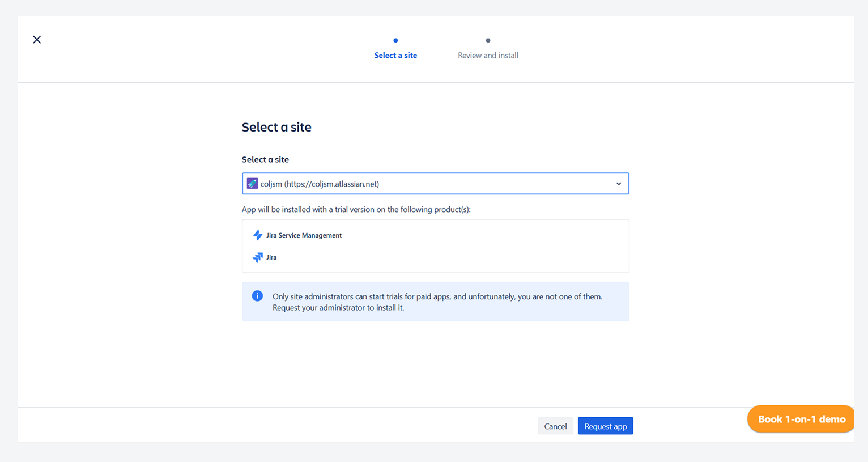Click the Request app button
The image size is (868, 462).
pos(606,426)
